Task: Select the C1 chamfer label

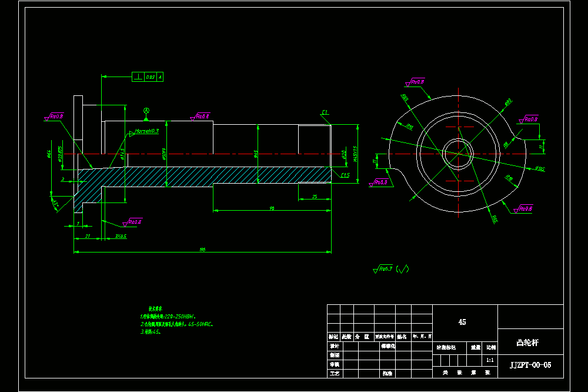Action: (x=325, y=112)
